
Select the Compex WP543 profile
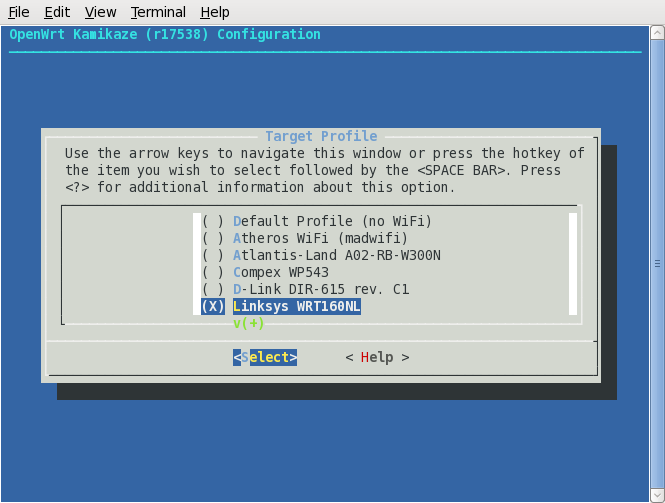(x=281, y=272)
